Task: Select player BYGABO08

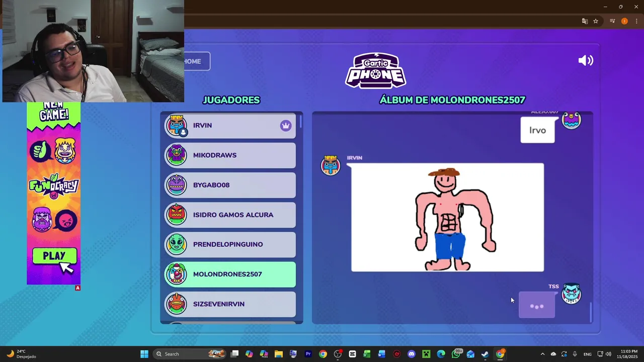Action: pyautogui.click(x=230, y=185)
